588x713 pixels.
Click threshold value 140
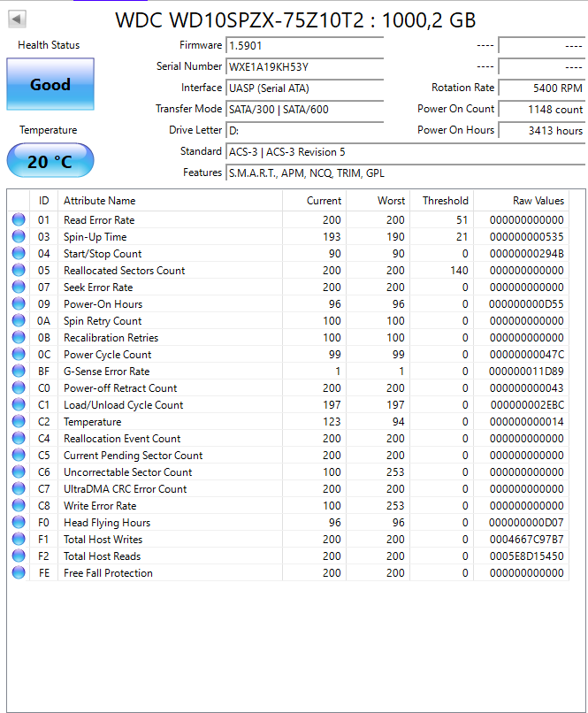coord(459,271)
